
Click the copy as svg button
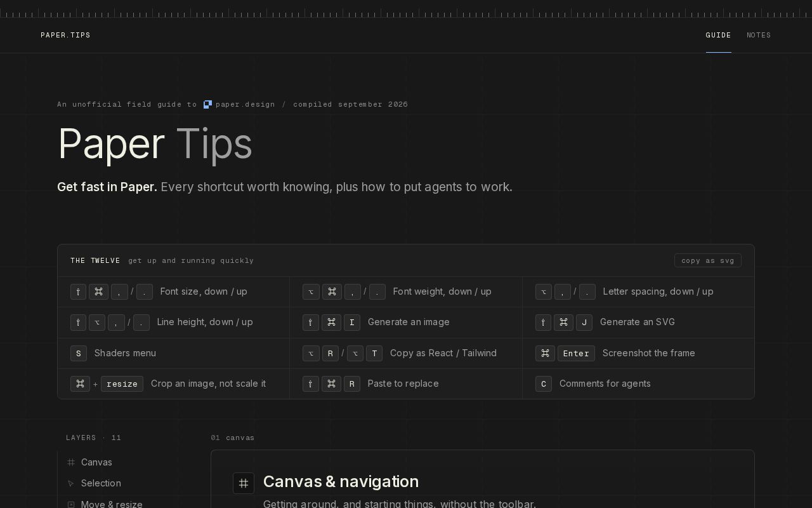coord(708,260)
